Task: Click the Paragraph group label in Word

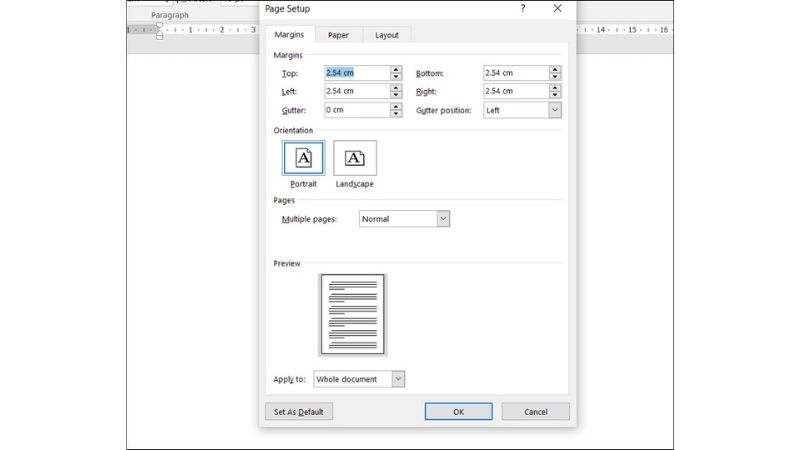Action: coord(170,15)
